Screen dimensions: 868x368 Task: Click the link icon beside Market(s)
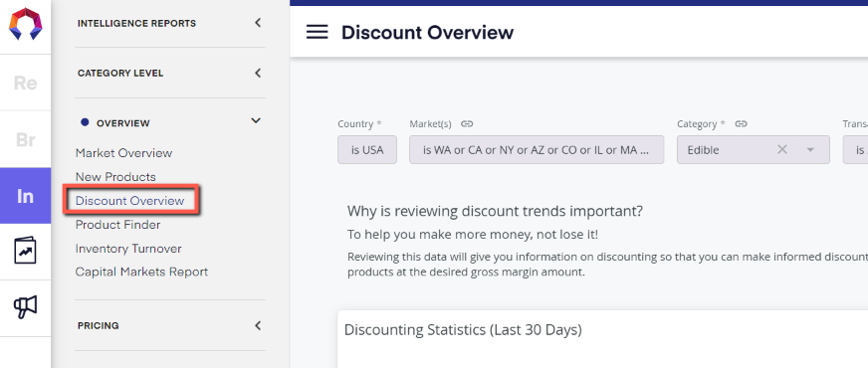pos(467,124)
